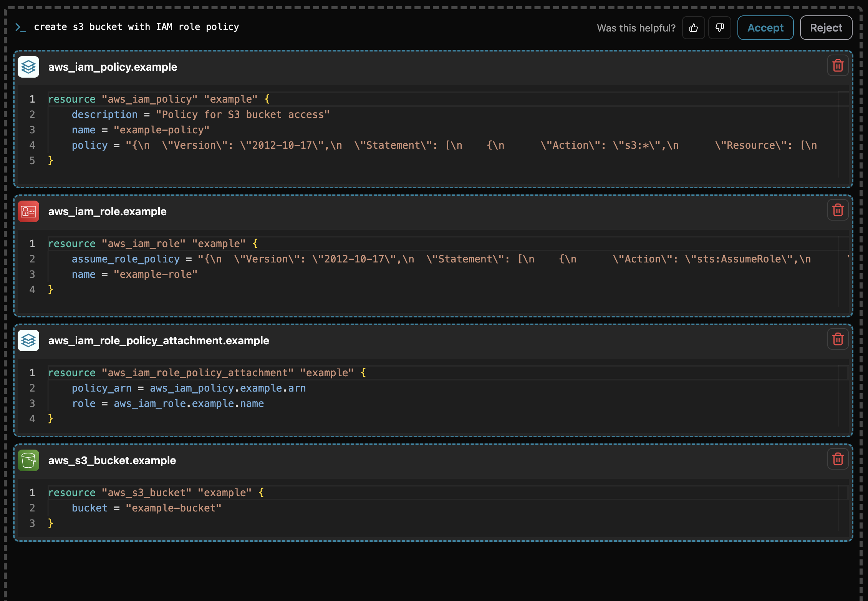Click the name = "example-policy" line
The width and height of the screenshot is (868, 601).
(141, 130)
